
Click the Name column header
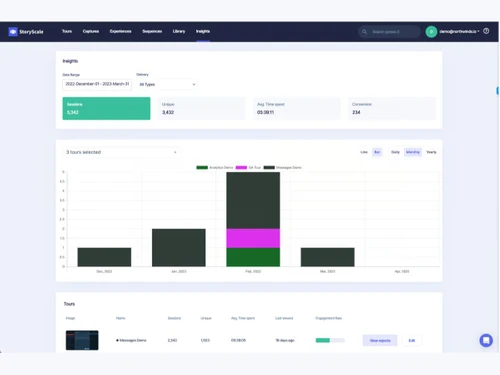pyautogui.click(x=121, y=318)
